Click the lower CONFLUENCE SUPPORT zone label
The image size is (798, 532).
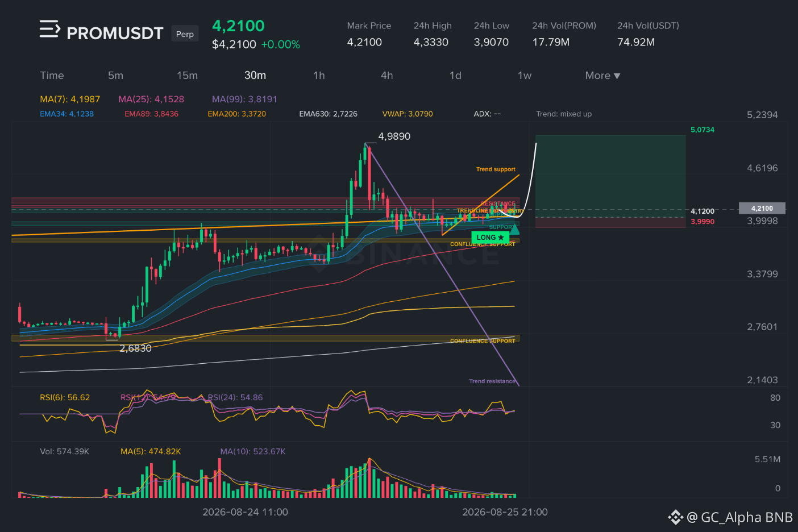coord(483,341)
